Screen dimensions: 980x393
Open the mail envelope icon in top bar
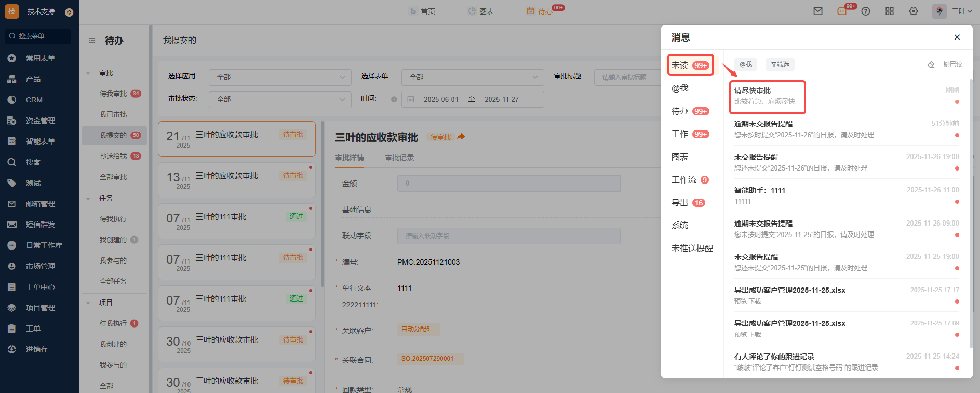pyautogui.click(x=818, y=11)
